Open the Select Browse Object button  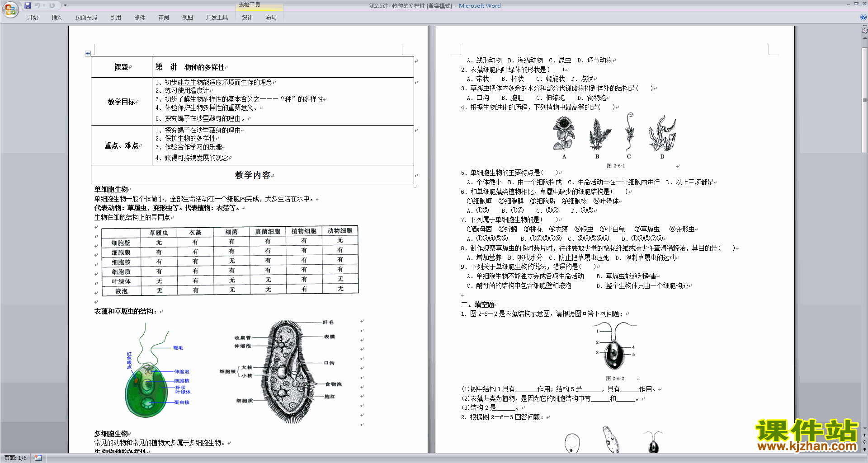pos(865,442)
